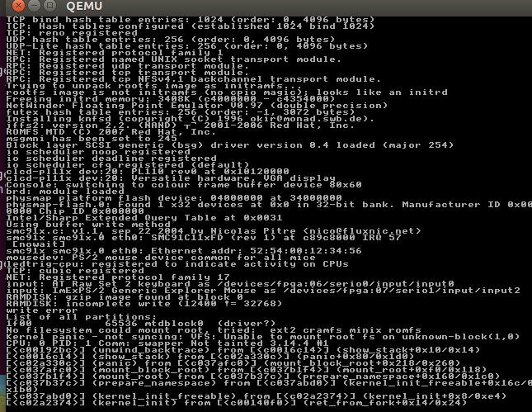Click line 'Intel/Sharp Extended Query Table at 0x0031'
The height and width of the screenshot is (412, 532).
coord(144,218)
